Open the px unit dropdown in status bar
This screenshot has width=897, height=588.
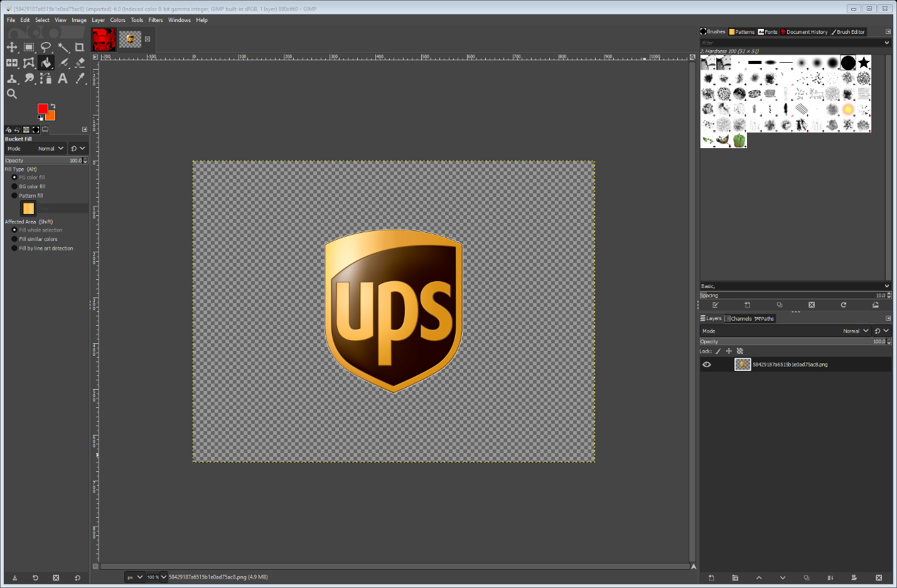(135, 577)
